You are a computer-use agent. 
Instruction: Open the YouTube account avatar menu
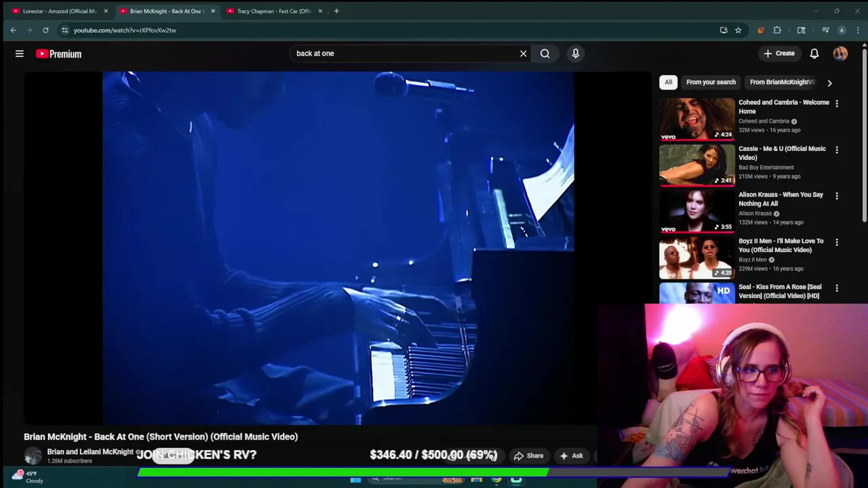[x=840, y=54]
